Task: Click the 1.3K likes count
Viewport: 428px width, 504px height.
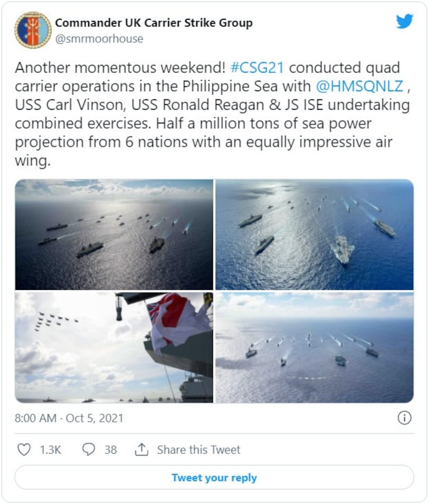Action: coord(51,449)
